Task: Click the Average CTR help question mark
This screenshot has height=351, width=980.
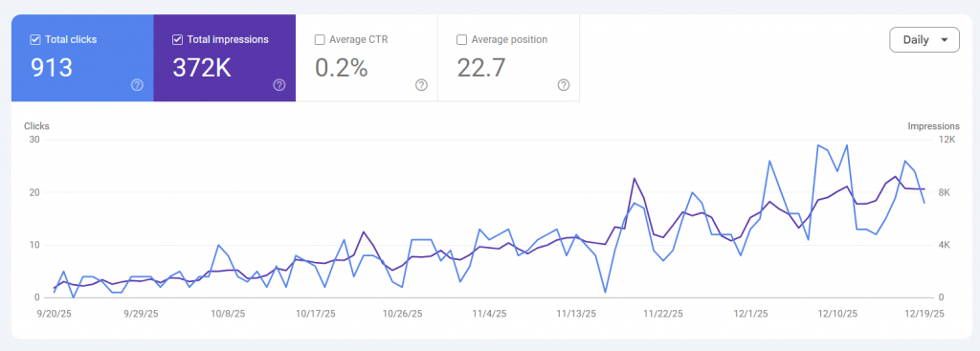Action: tap(421, 85)
